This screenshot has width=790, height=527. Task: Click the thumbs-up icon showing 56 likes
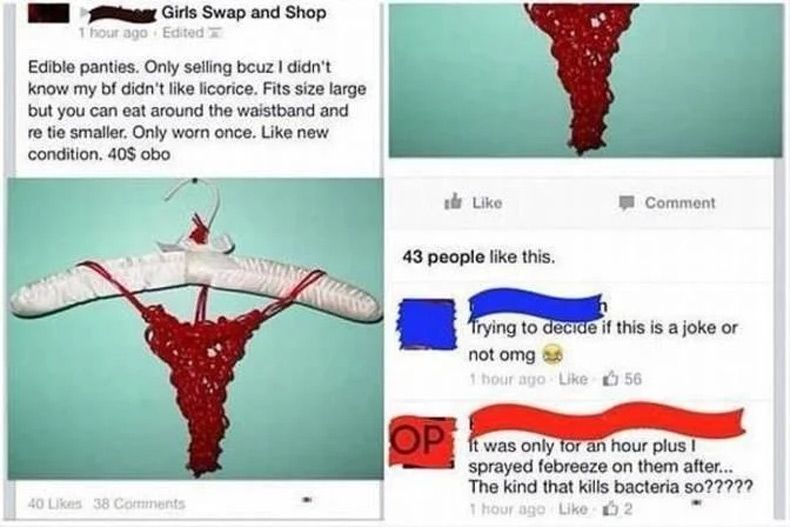(x=611, y=378)
